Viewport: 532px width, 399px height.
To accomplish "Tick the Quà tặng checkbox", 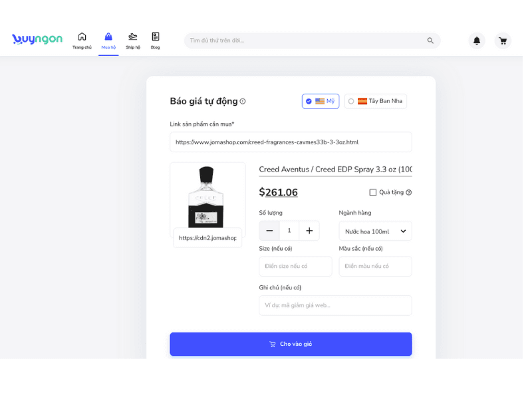I will (373, 192).
